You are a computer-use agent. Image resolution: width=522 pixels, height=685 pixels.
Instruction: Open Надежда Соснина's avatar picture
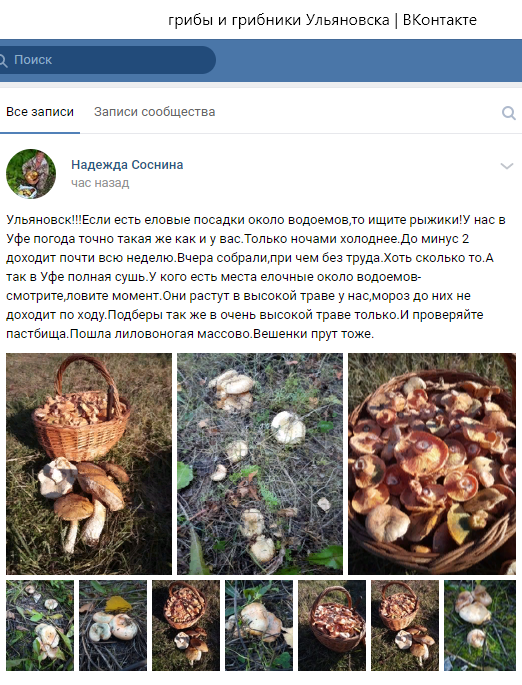tap(31, 174)
